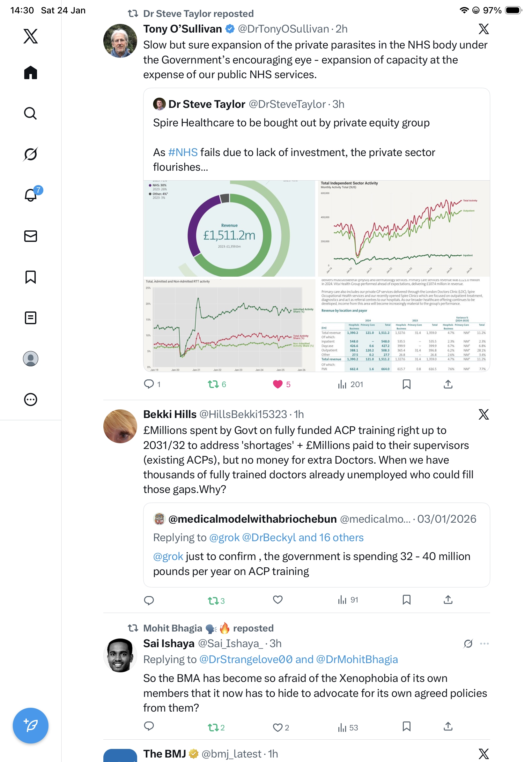The height and width of the screenshot is (762, 532).
Task: Go to Home in sidebar
Action: [31, 72]
